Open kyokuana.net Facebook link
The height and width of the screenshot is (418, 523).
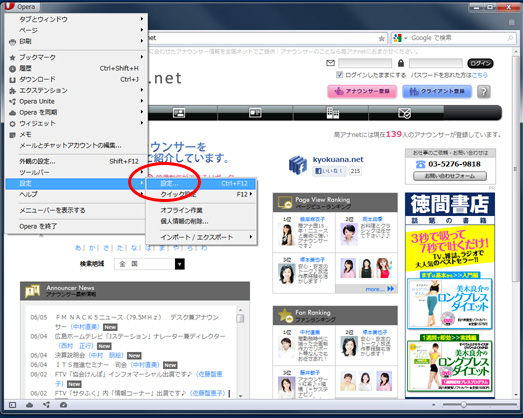coord(338,159)
